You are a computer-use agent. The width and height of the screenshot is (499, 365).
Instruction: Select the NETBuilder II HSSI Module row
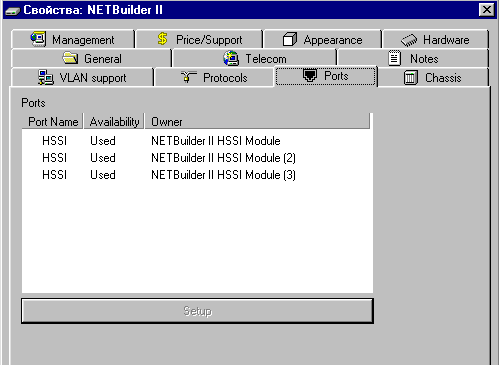click(197, 141)
